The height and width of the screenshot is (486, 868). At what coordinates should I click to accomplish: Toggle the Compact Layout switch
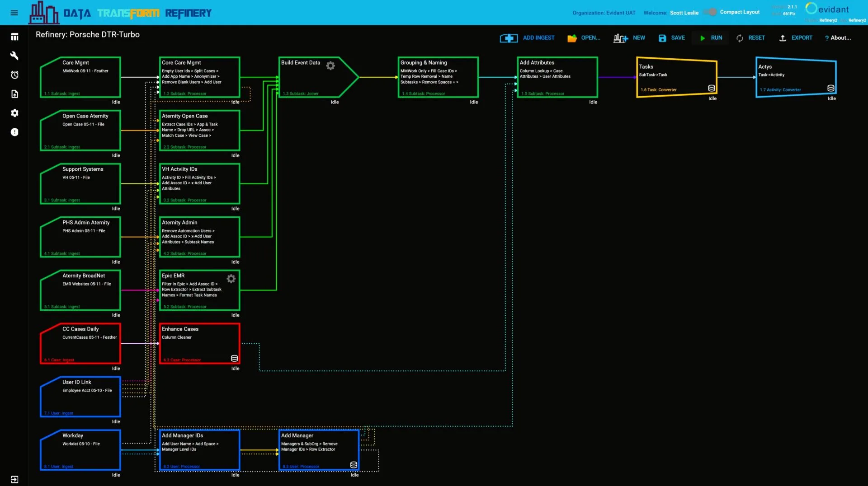click(x=710, y=12)
